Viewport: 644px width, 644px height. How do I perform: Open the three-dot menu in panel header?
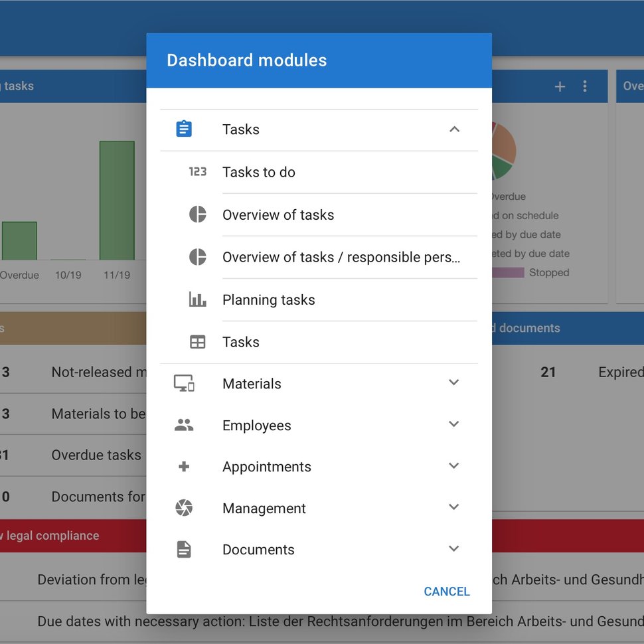pyautogui.click(x=585, y=86)
